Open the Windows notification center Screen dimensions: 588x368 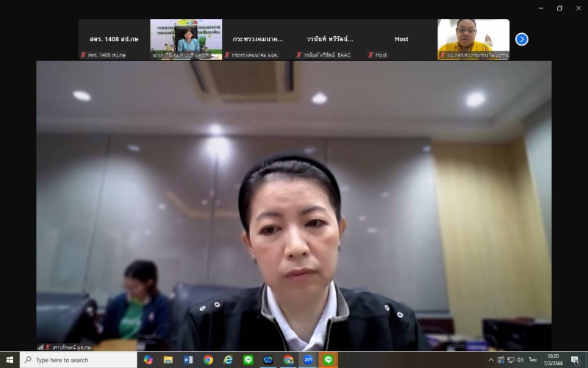(x=575, y=360)
